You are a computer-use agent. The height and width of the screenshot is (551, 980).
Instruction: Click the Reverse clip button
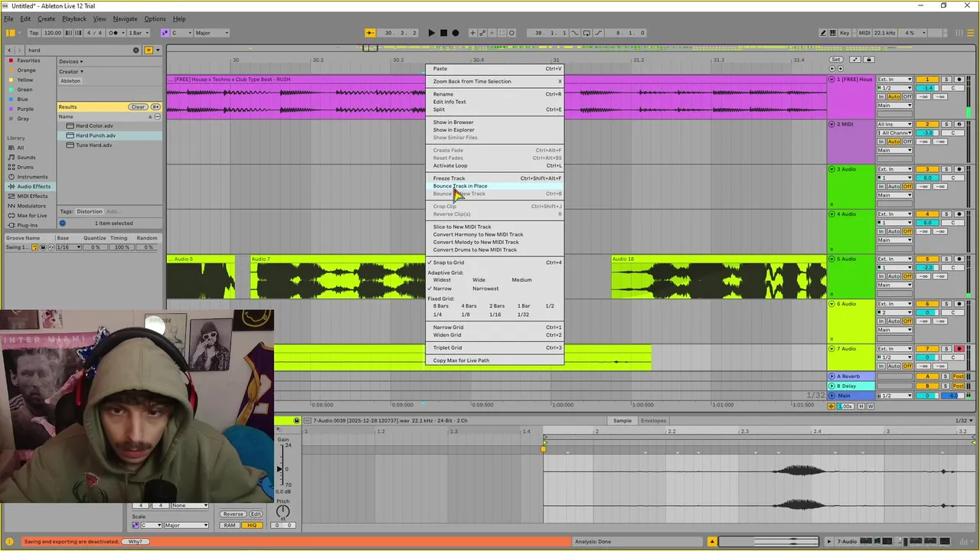click(233, 514)
